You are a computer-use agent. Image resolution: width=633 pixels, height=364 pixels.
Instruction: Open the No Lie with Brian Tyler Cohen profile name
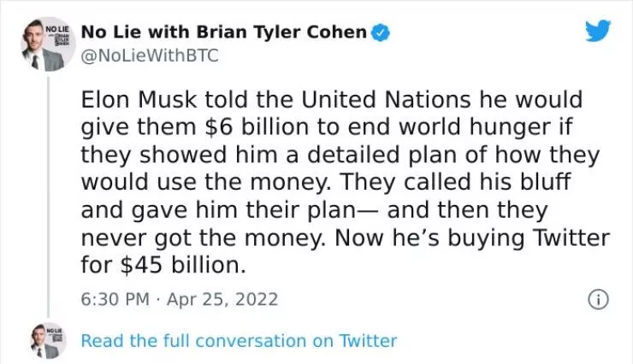coord(224,32)
